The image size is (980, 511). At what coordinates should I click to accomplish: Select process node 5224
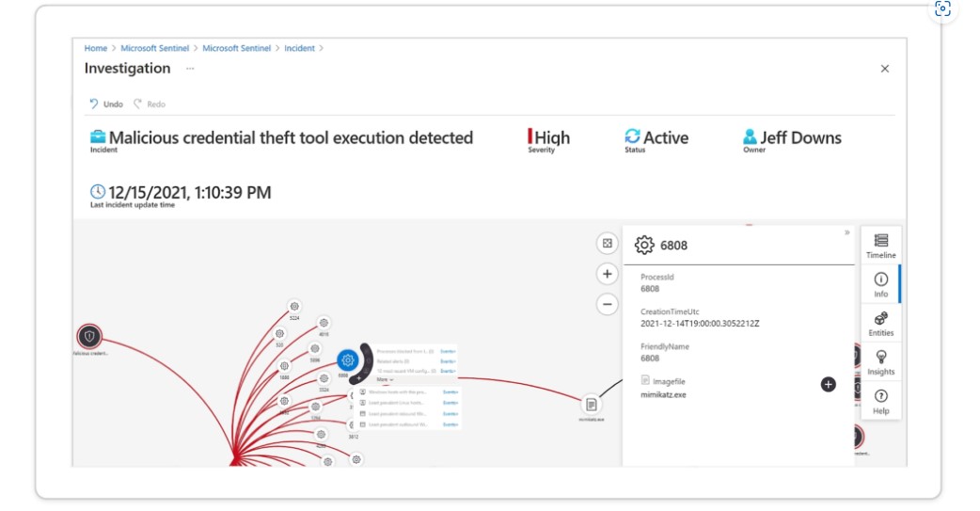(294, 307)
